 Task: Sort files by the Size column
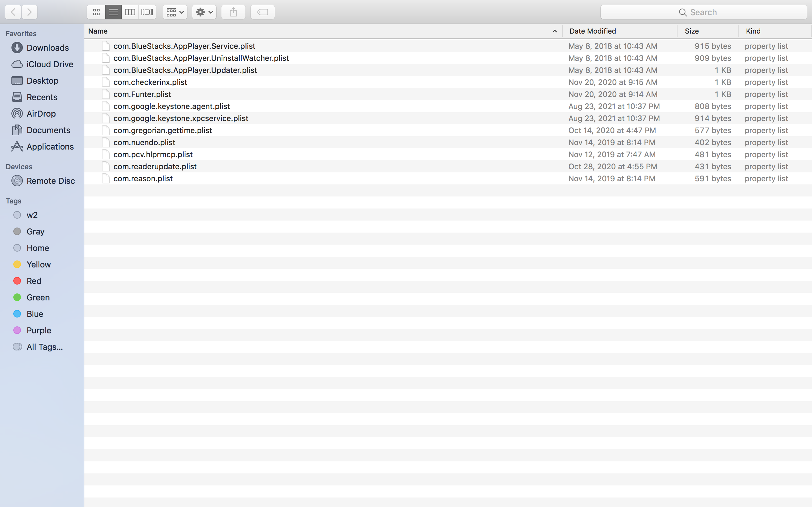coord(691,31)
